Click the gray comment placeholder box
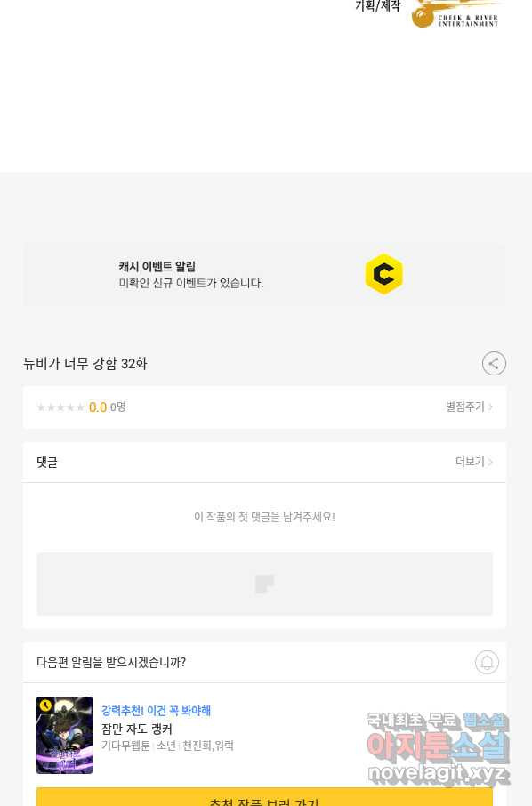This screenshot has width=532, height=806. pos(264,584)
